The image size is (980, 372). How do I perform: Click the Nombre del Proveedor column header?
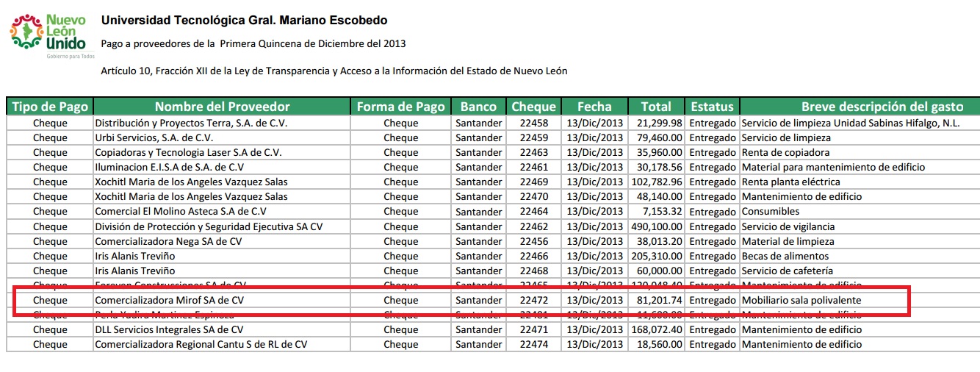point(222,107)
